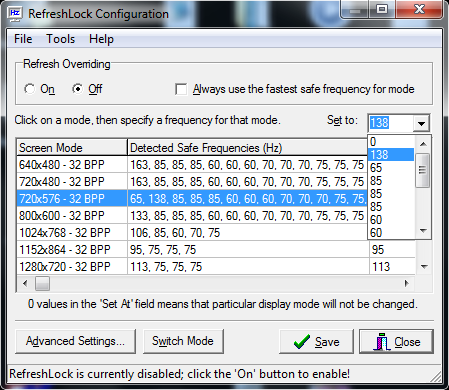This screenshot has height=390, width=449.
Task: Click Detected Safe Frequencies column header
Action: pos(247,148)
